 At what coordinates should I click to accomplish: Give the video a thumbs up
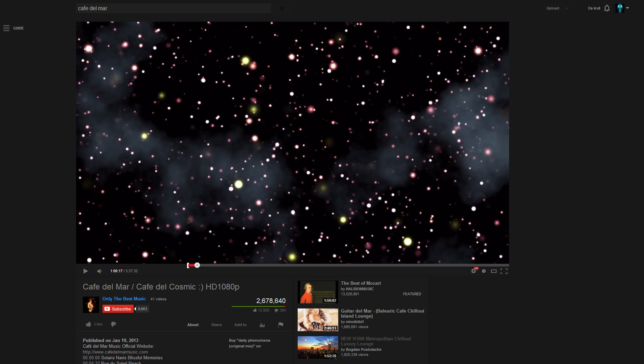pos(88,324)
